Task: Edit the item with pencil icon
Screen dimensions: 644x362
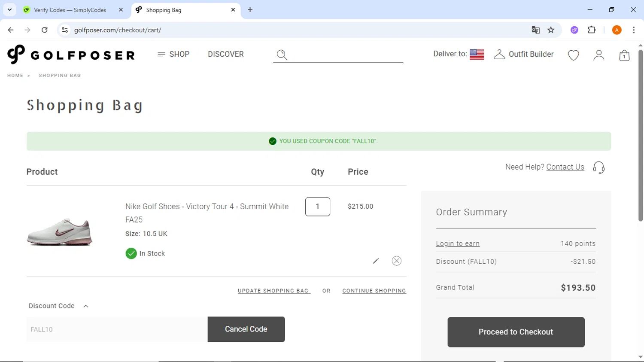Action: tap(376, 261)
